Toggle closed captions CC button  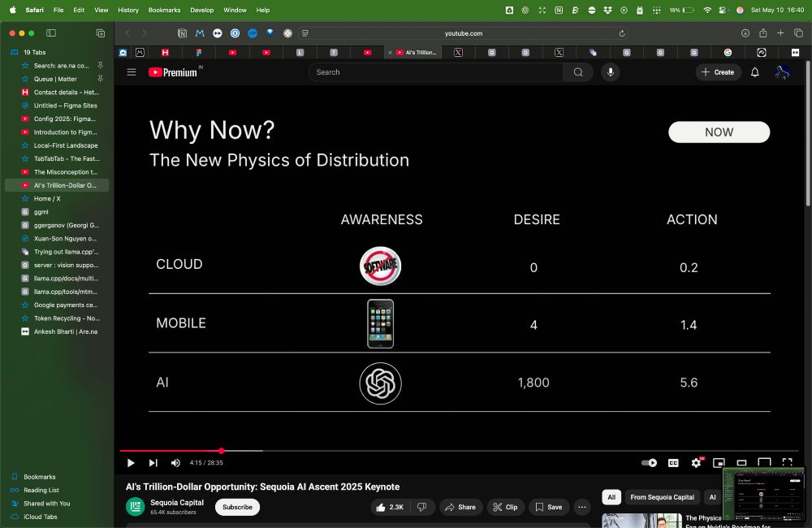(673, 463)
